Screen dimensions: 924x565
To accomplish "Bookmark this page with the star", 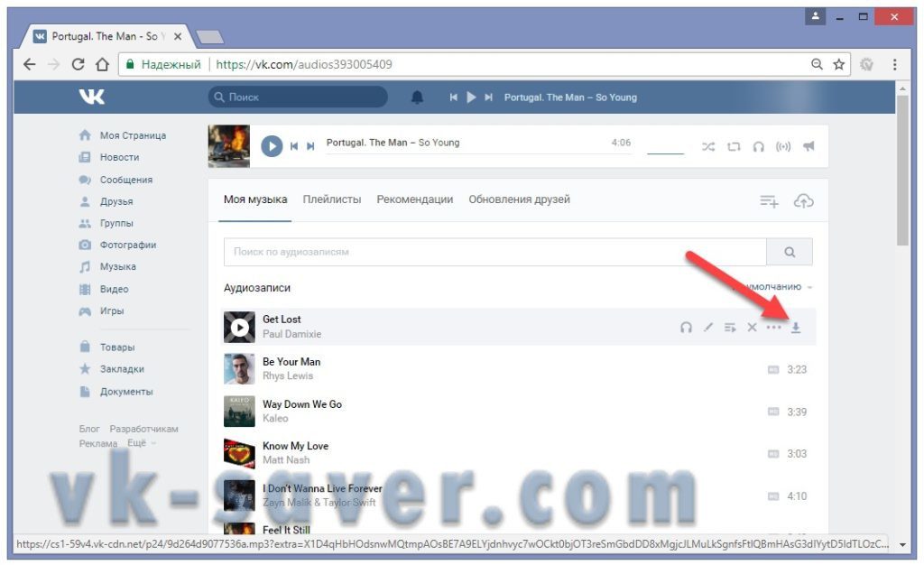I will [838, 64].
